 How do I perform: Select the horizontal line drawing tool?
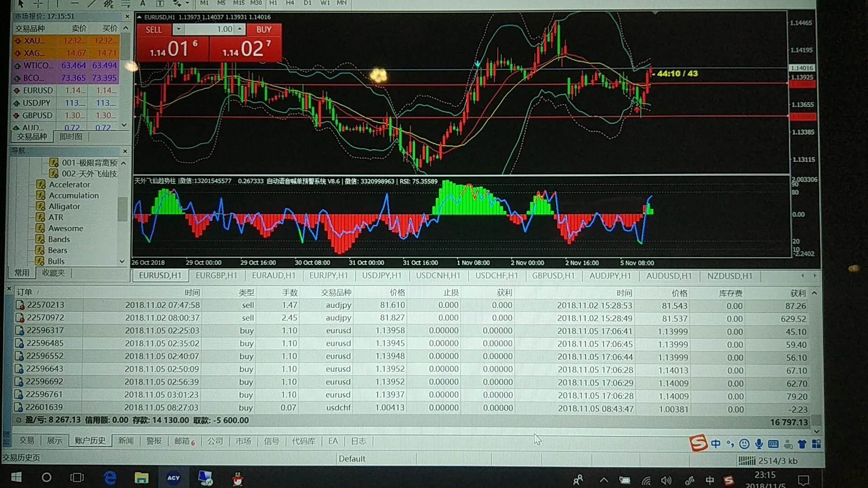75,4
